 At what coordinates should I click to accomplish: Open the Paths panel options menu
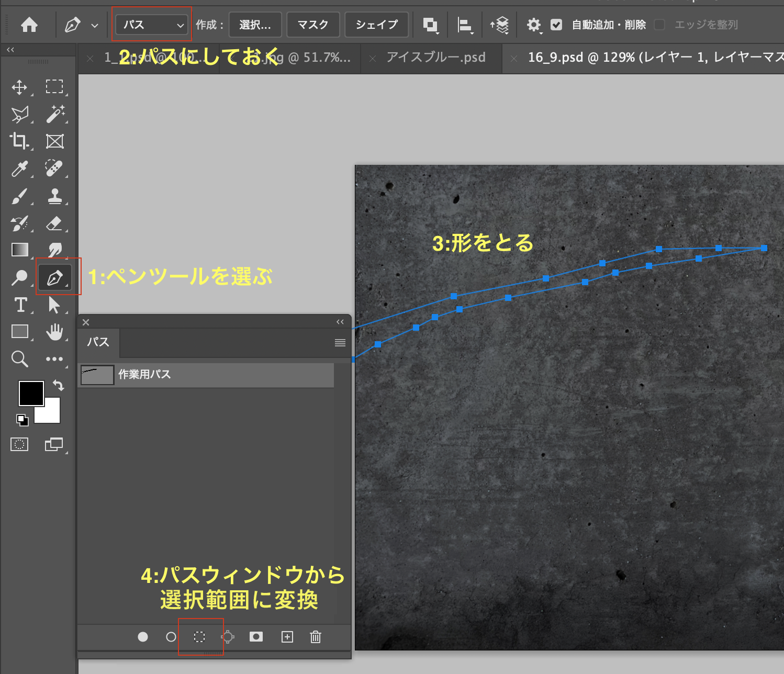click(x=340, y=343)
